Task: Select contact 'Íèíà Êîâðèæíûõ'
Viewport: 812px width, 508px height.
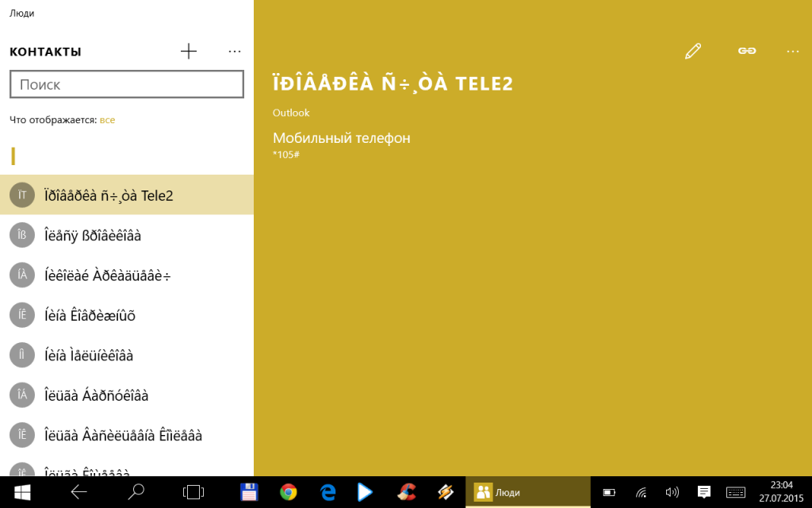Action: click(x=127, y=314)
